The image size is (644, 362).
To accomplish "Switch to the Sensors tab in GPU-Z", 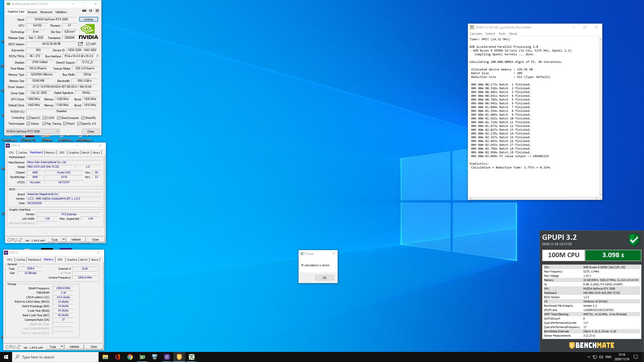I will pos(32,12).
